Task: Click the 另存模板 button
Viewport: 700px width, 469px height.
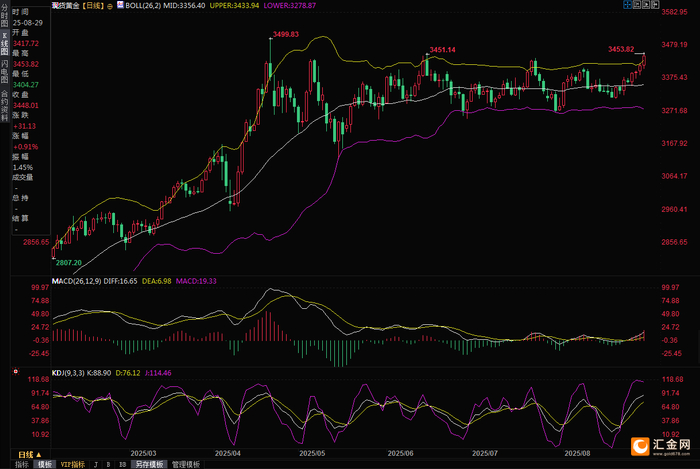Action: click(149, 465)
